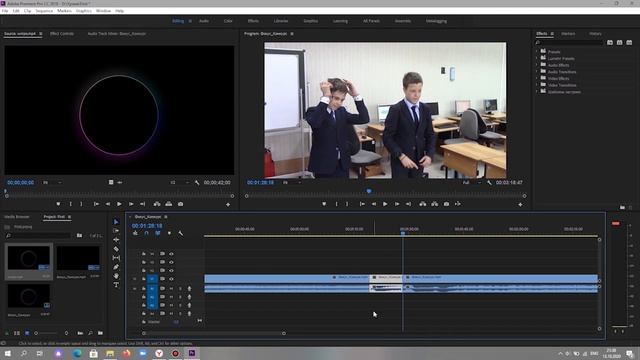Viewport: 640px width, 360px height.
Task: Open Source monitor button editor plus
Action: [x=228, y=204]
